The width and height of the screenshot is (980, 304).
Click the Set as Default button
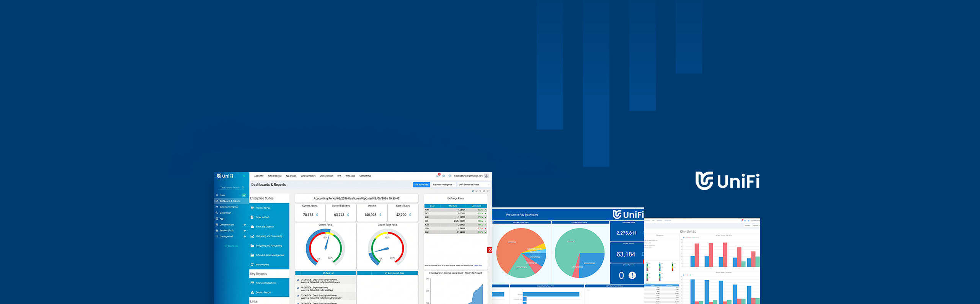click(x=421, y=185)
